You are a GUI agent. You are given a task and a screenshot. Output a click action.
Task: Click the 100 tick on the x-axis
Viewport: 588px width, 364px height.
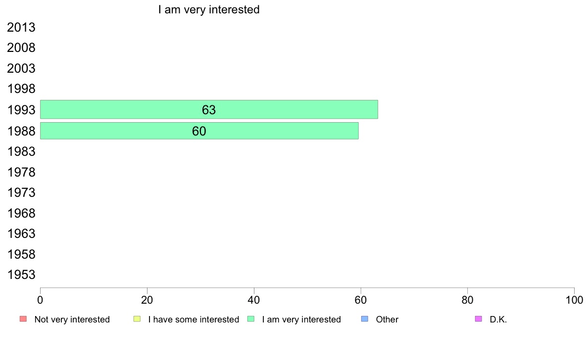click(574, 300)
